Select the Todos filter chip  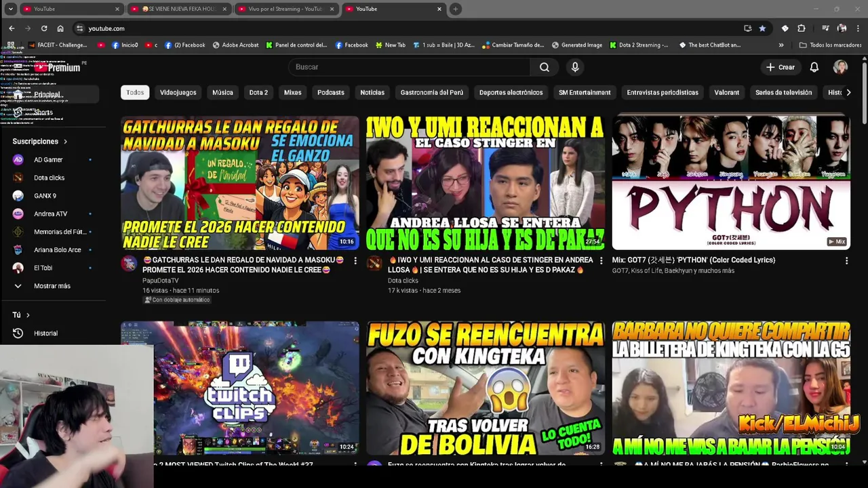pyautogui.click(x=135, y=92)
